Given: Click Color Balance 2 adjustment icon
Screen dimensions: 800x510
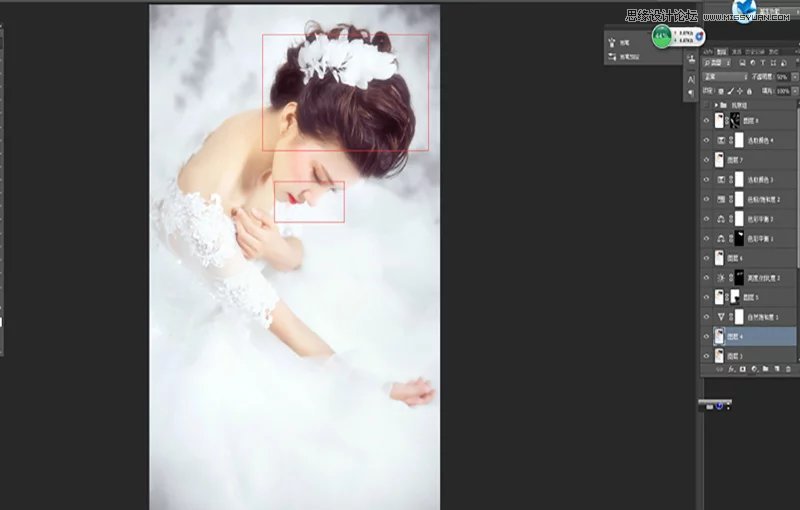Looking at the screenshot, I should tap(721, 219).
